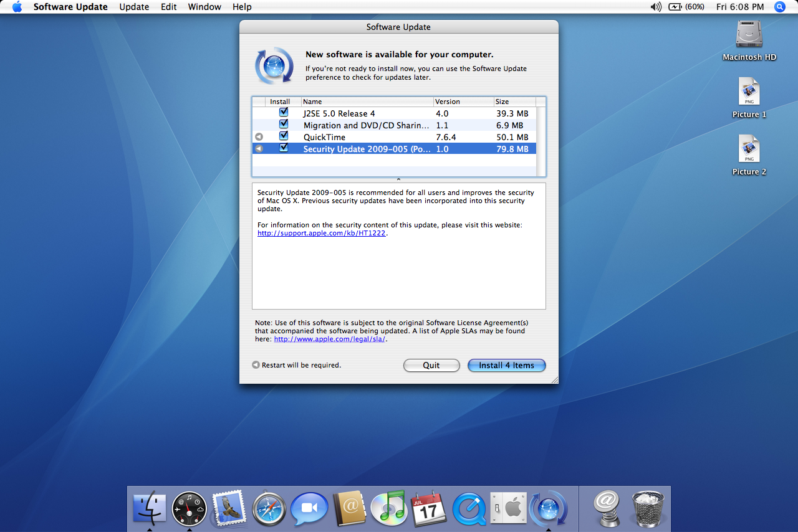This screenshot has height=532, width=798.
Task: Select the Migration and DVD/CD Sharing row
Action: pos(394,125)
